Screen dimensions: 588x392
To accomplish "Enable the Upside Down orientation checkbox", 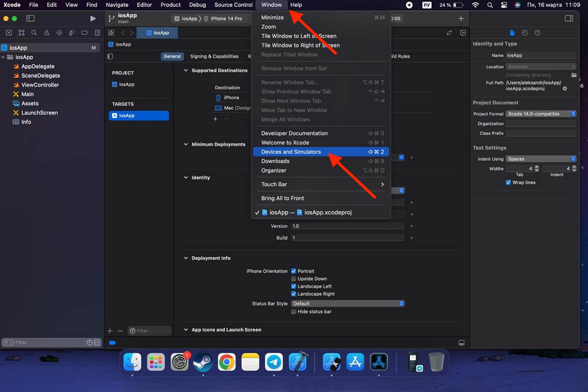I will pyautogui.click(x=294, y=279).
